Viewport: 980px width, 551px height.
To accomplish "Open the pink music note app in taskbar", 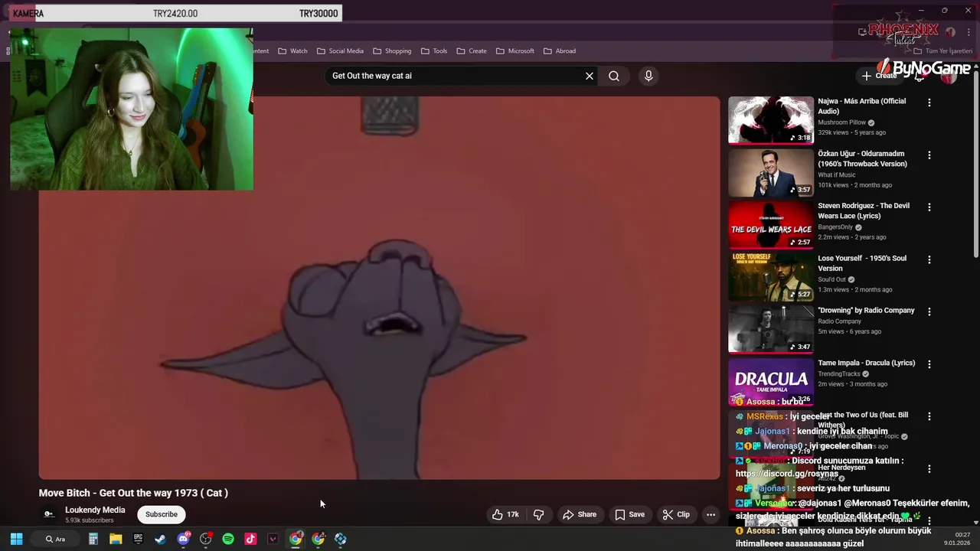I will click(x=250, y=539).
